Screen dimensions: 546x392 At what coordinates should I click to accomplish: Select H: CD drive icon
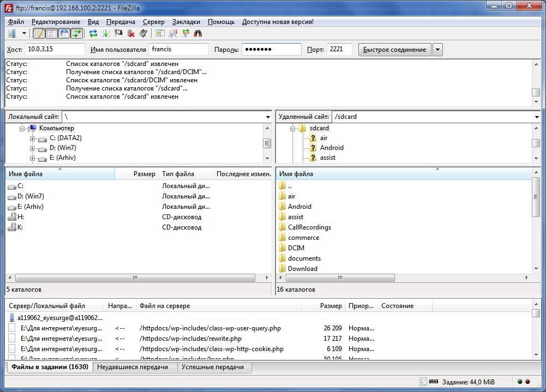tap(12, 217)
